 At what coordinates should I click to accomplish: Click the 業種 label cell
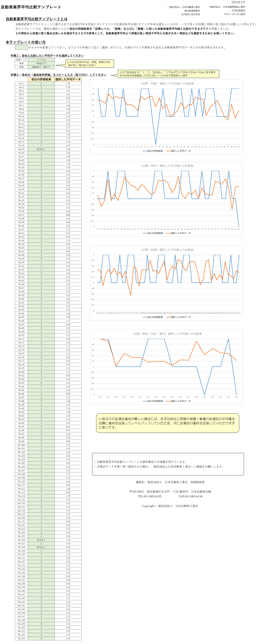click(22, 67)
